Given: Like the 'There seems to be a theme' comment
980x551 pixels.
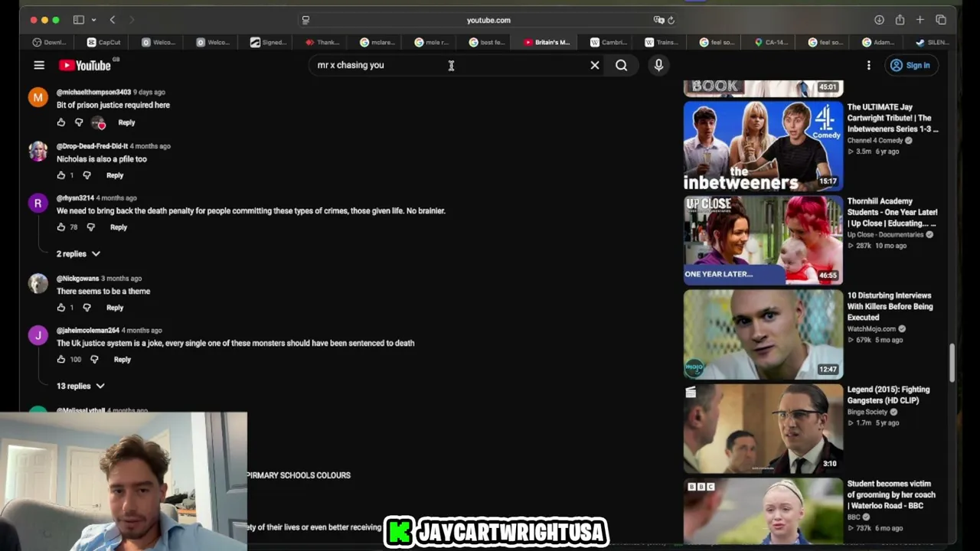Looking at the screenshot, I should (x=61, y=308).
